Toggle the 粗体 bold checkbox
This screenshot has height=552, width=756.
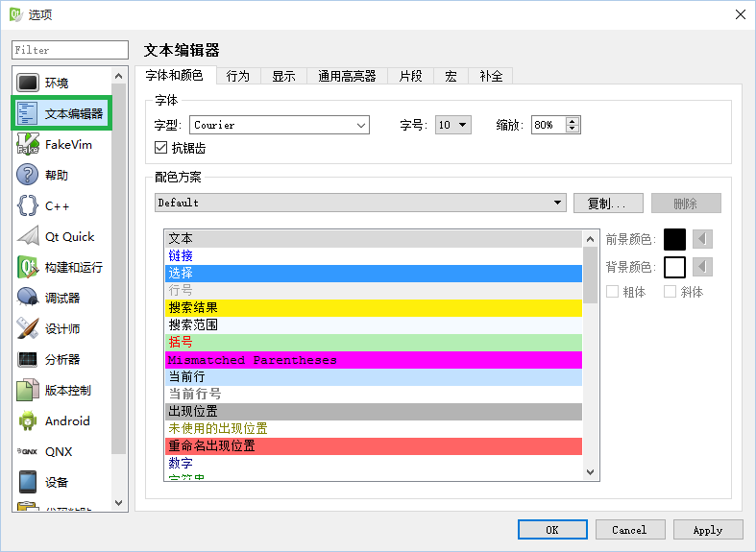click(612, 292)
